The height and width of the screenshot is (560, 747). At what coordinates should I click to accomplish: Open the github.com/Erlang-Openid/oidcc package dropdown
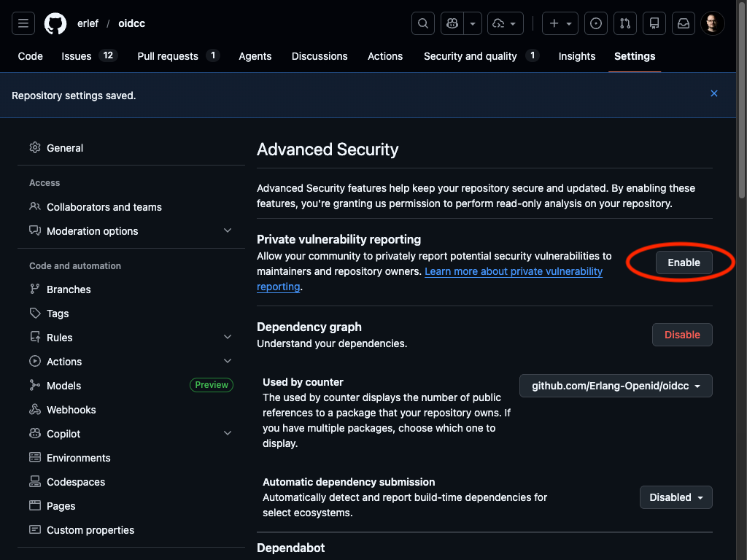[616, 386]
